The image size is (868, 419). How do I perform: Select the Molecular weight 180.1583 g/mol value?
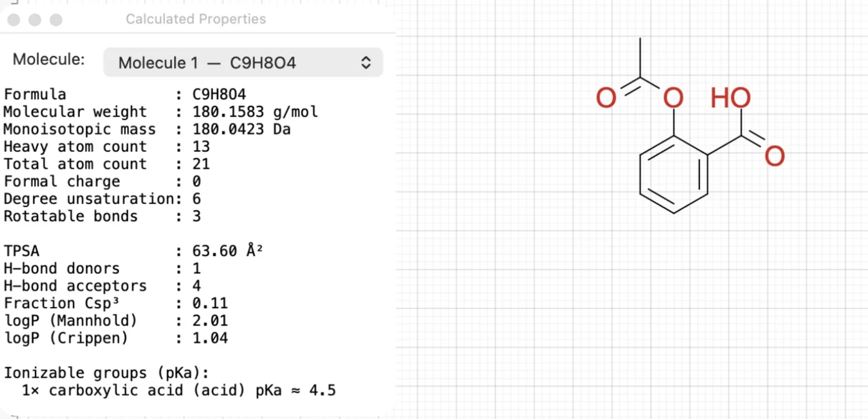coord(255,112)
